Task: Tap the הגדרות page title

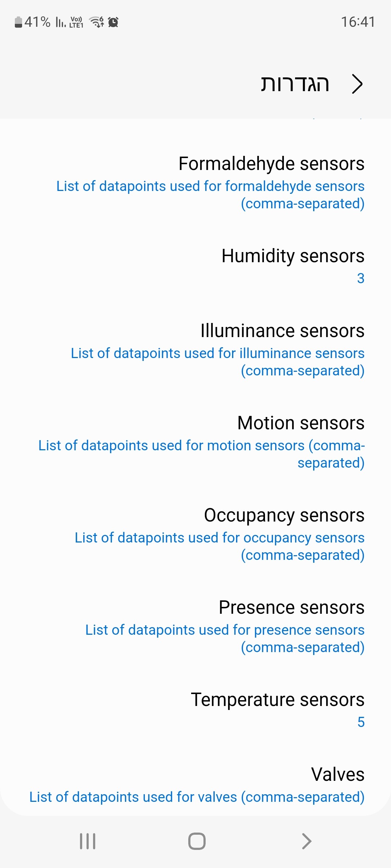Action: pos(295,84)
